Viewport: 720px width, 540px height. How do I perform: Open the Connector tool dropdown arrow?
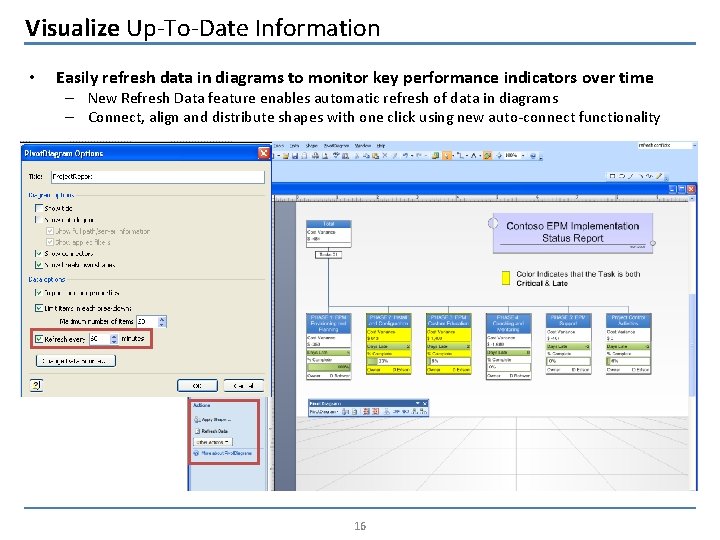pos(467,156)
